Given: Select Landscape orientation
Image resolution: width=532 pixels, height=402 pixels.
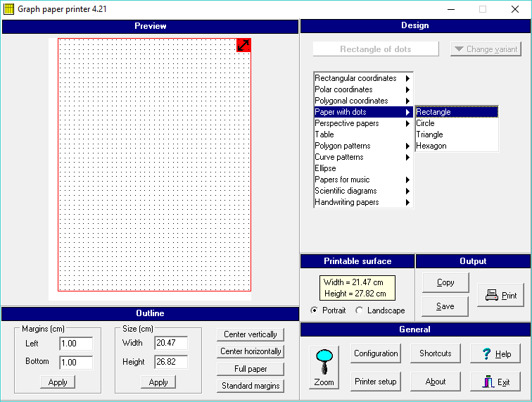Looking at the screenshot, I should coord(360,310).
